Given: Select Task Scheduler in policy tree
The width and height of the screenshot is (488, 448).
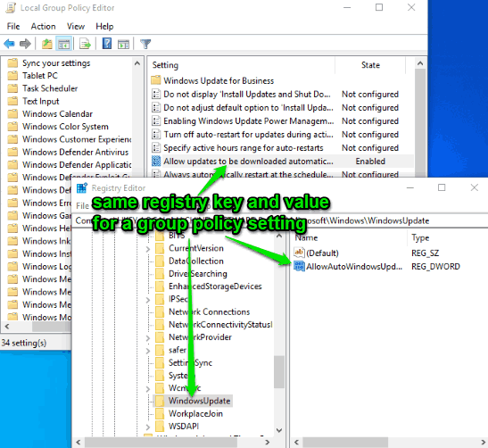Looking at the screenshot, I should point(50,88).
